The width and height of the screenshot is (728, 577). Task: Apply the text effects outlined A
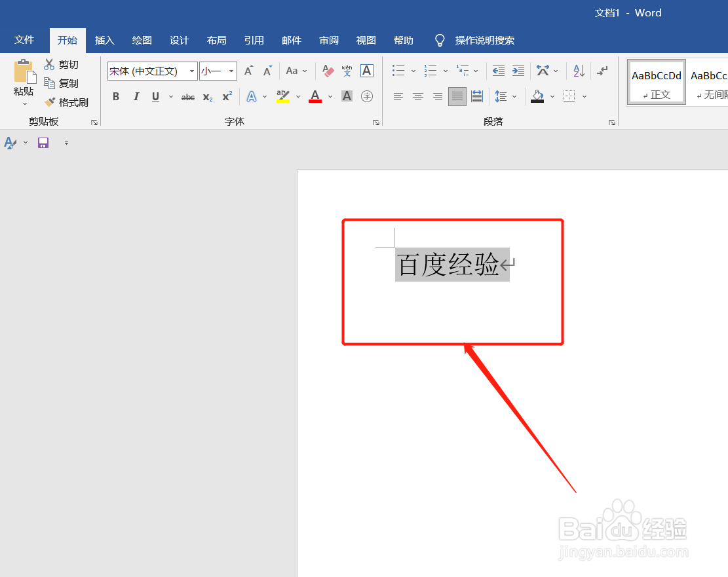(251, 96)
